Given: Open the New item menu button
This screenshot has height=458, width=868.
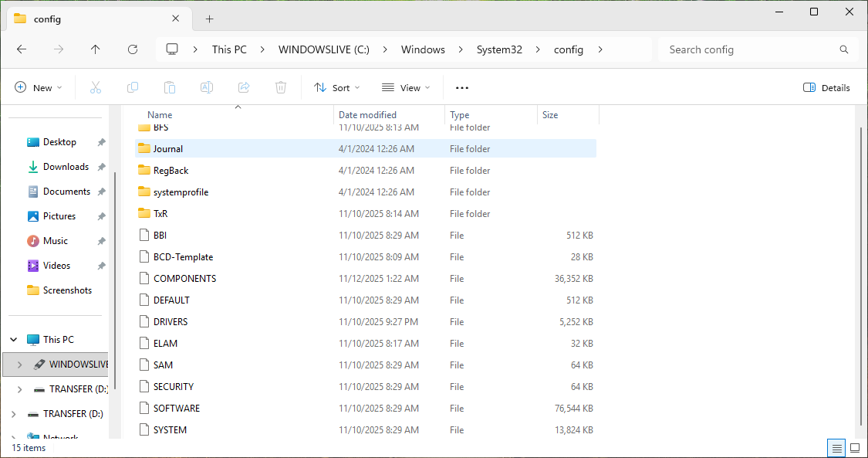Looking at the screenshot, I should [39, 87].
